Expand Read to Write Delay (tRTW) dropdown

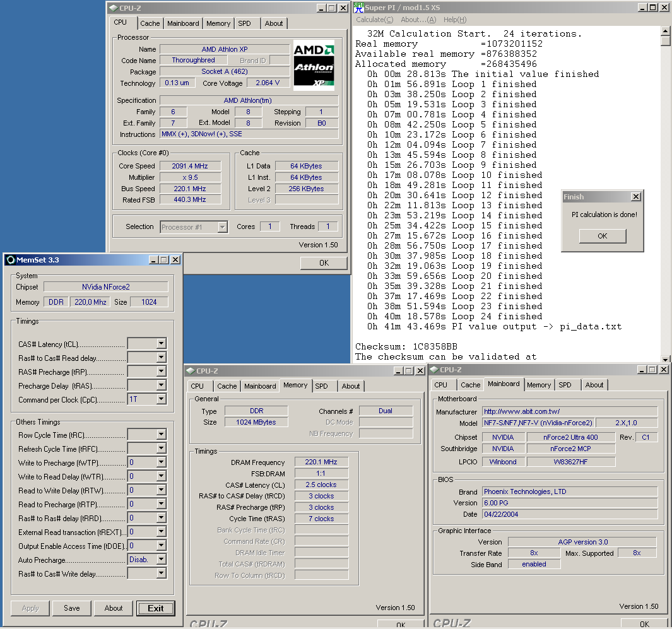click(x=161, y=490)
